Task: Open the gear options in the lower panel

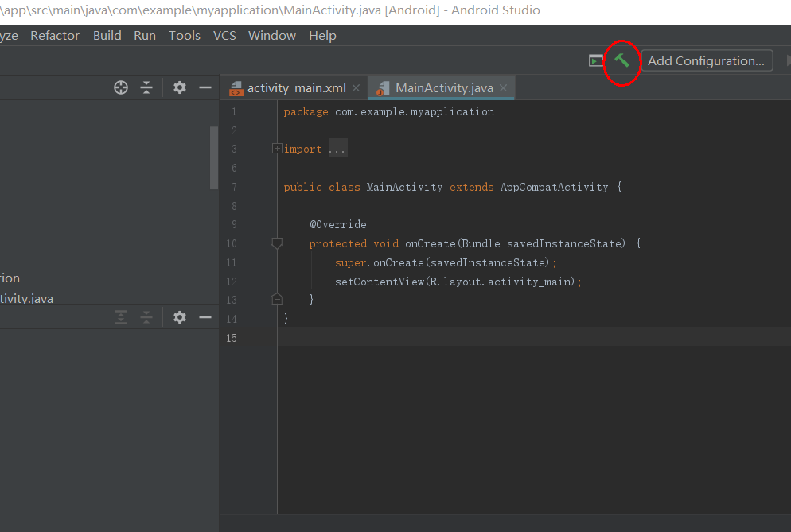Action: tap(180, 317)
